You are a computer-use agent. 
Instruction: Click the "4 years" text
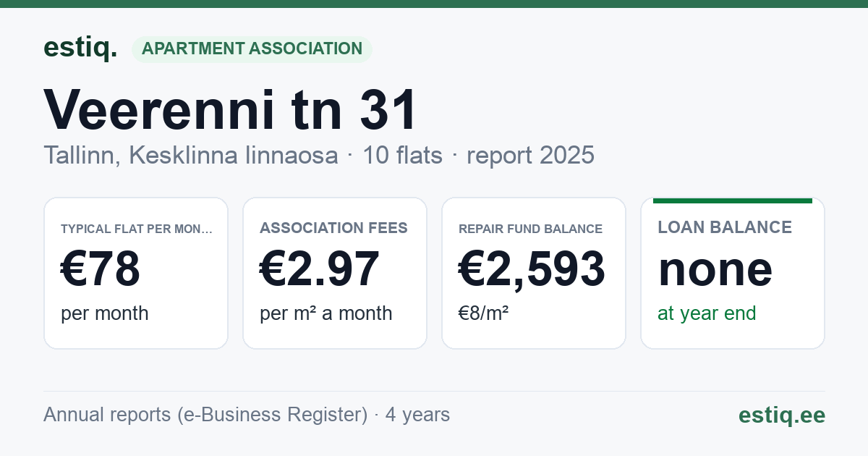pyautogui.click(x=417, y=415)
